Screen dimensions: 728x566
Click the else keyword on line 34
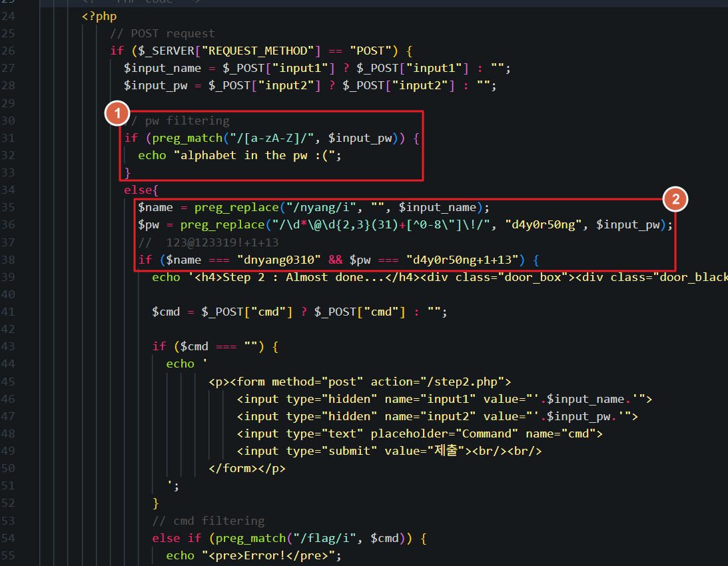(x=138, y=190)
